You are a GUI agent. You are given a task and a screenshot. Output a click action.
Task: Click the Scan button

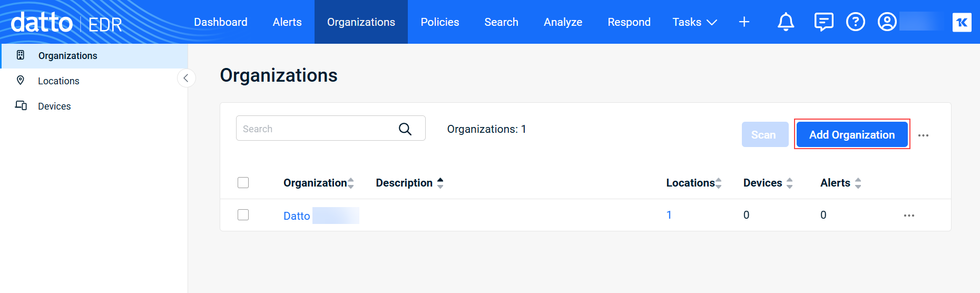(x=765, y=134)
